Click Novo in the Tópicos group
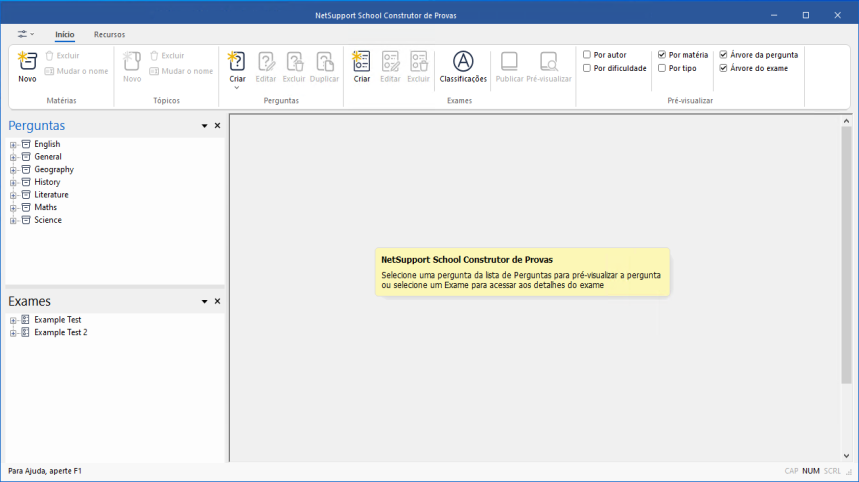Image resolution: width=859 pixels, height=482 pixels. pos(131,67)
